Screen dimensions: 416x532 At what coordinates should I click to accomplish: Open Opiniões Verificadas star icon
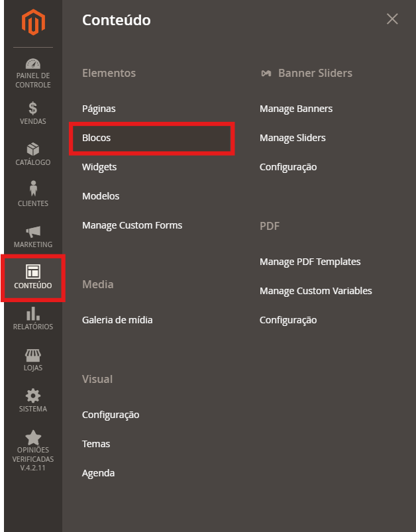32,438
